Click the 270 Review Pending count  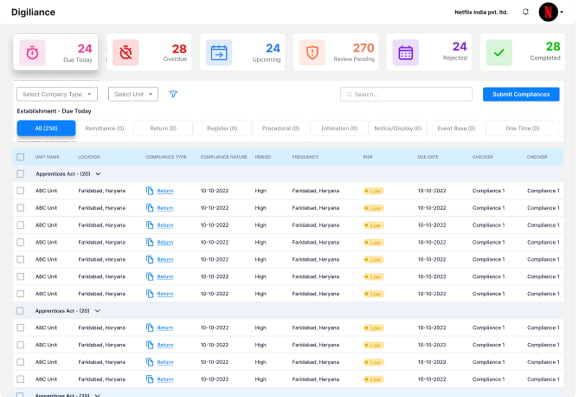[363, 48]
